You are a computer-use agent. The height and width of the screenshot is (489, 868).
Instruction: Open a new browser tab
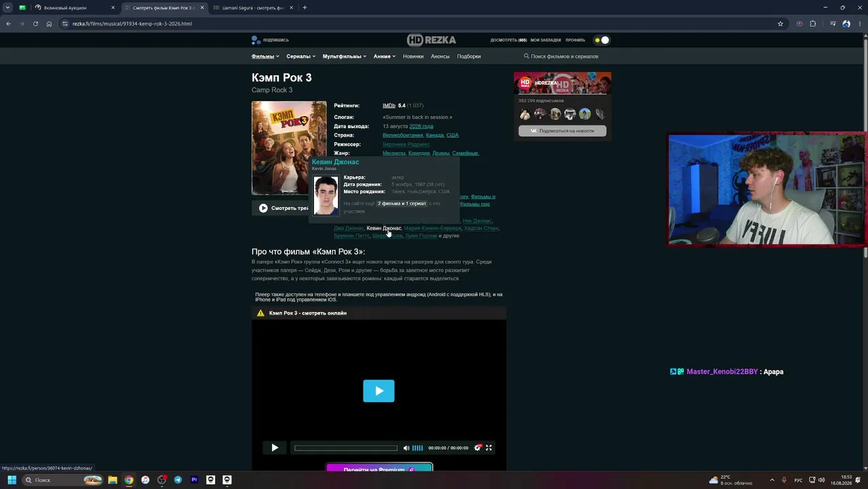pyautogui.click(x=305, y=7)
